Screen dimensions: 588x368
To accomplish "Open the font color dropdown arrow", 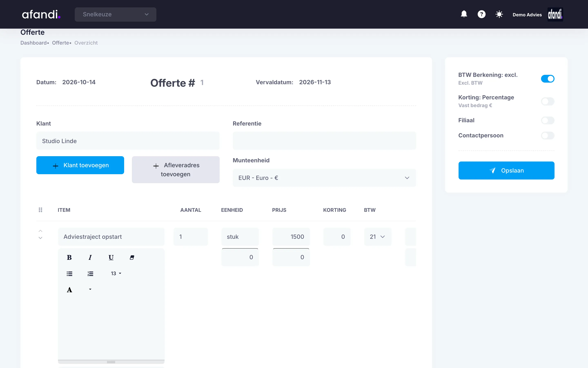I will pos(90,289).
